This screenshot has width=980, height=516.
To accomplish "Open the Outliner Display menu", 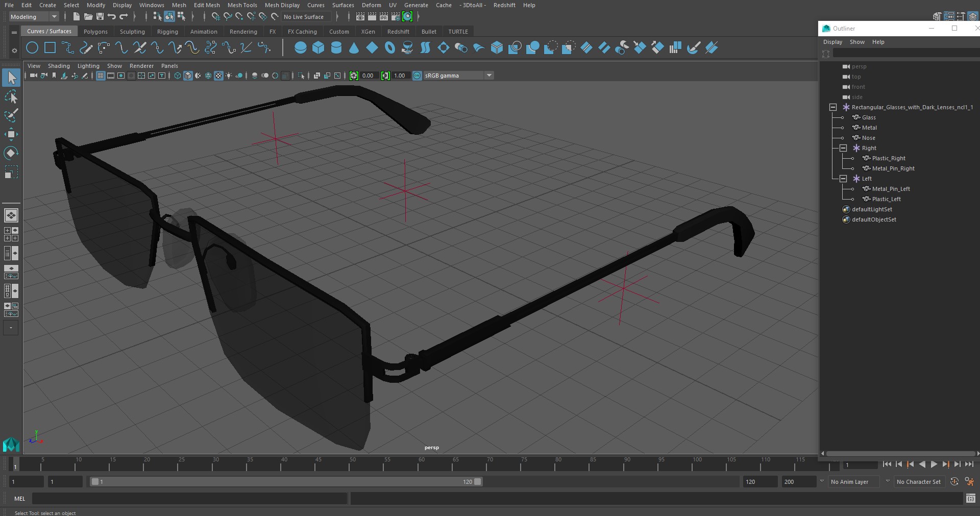I will (832, 42).
